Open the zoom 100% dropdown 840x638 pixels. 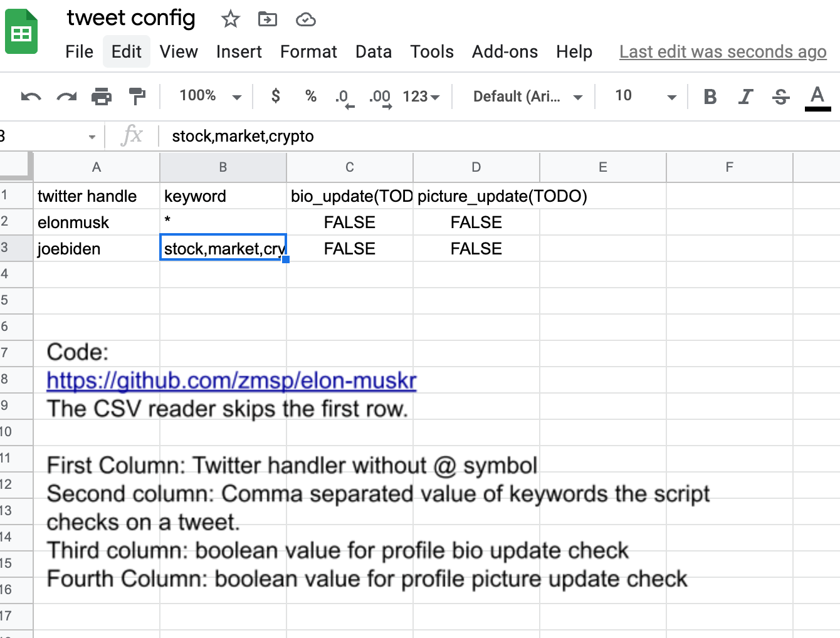211,96
